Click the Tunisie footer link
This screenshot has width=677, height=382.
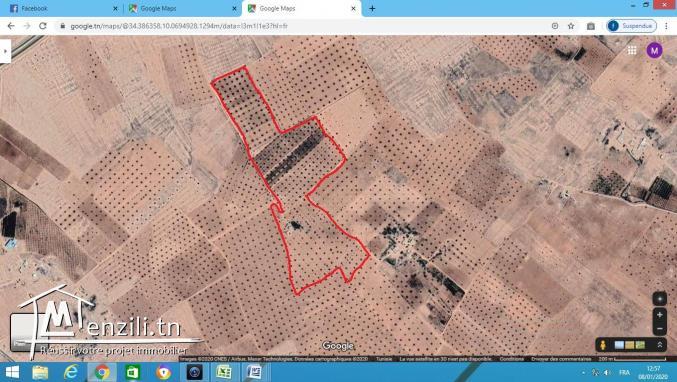[x=384, y=359]
